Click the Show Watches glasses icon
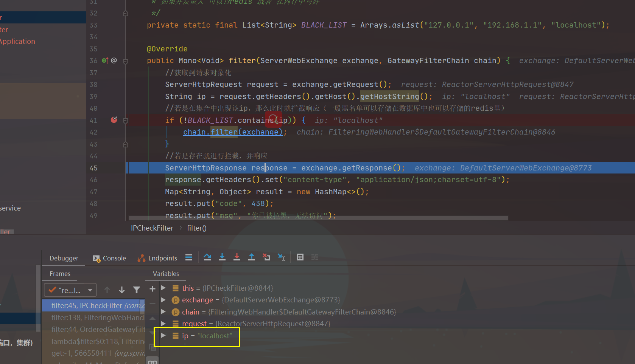 [x=153, y=362]
